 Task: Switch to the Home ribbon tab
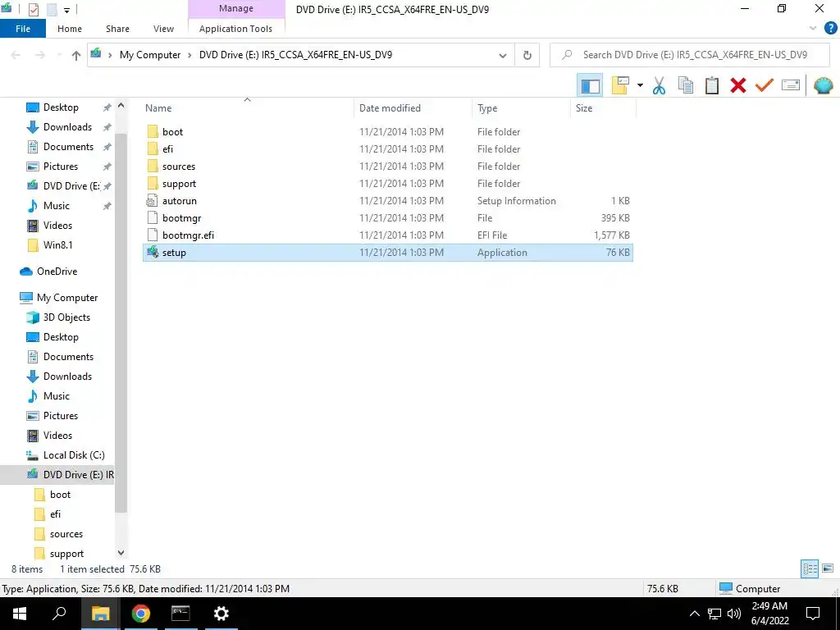[70, 29]
